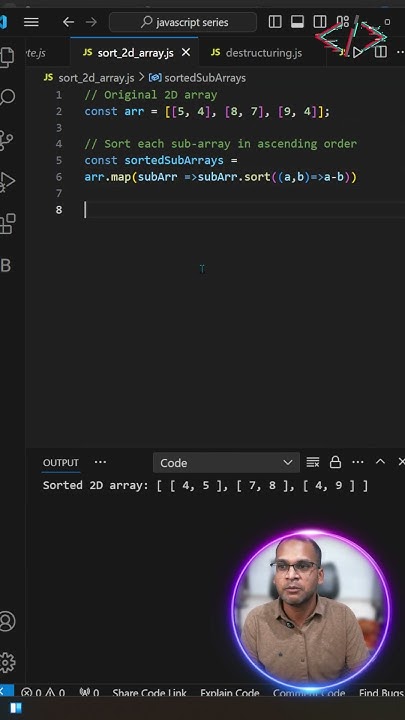The image size is (405, 720).
Task: Click the Explain Code status item
Action: tap(230, 693)
